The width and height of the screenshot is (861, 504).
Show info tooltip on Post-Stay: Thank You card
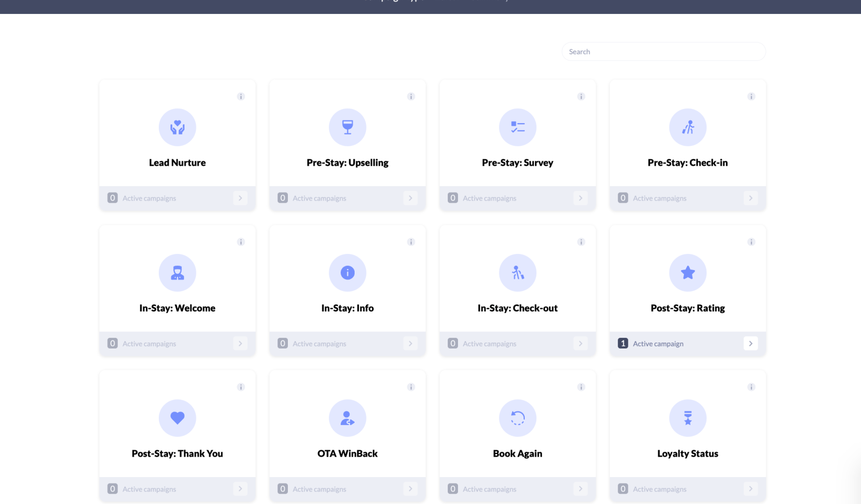[x=241, y=387]
